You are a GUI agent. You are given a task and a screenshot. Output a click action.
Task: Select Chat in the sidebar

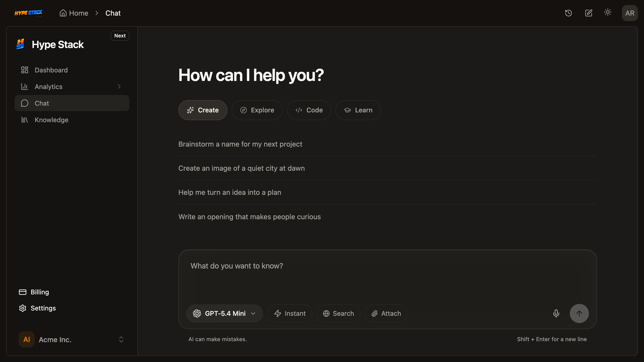click(72, 103)
